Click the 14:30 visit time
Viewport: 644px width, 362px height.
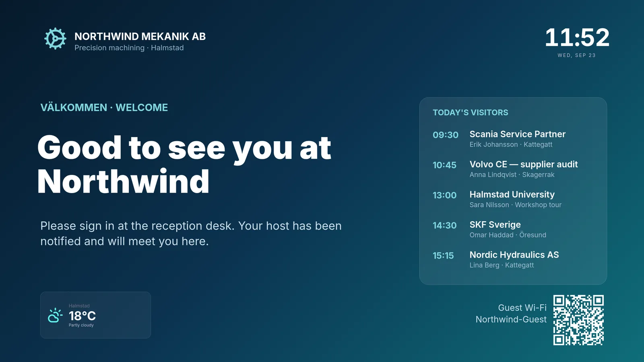click(445, 226)
